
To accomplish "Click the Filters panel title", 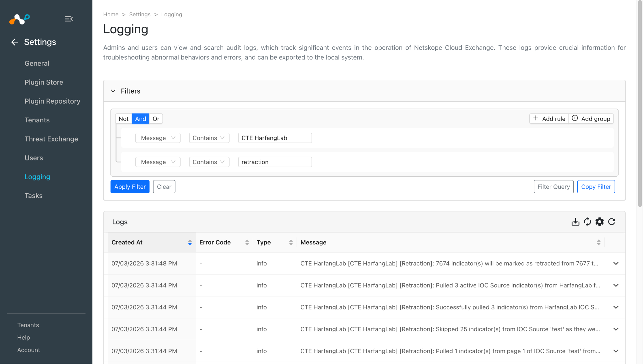I will [131, 91].
